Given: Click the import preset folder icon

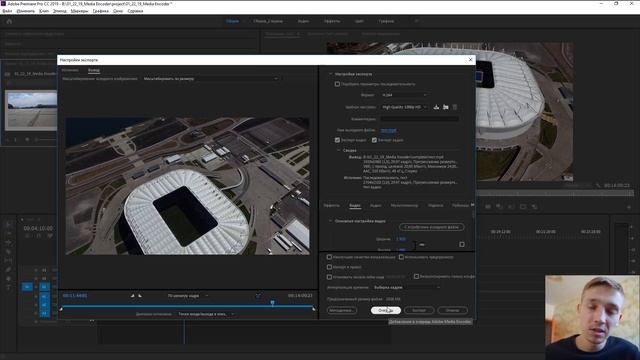Looking at the screenshot, I should coord(446,107).
